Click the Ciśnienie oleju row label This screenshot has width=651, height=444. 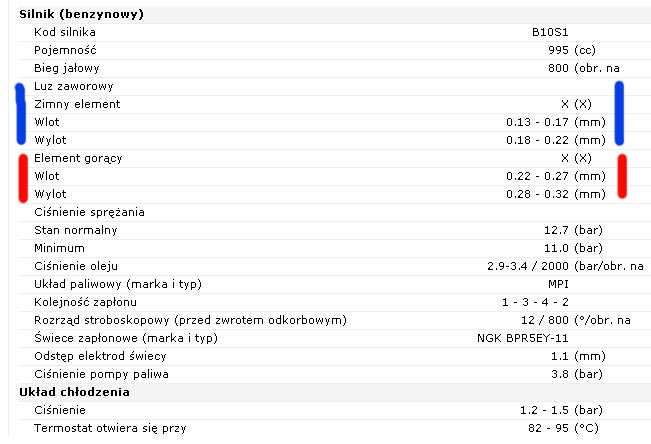76,266
